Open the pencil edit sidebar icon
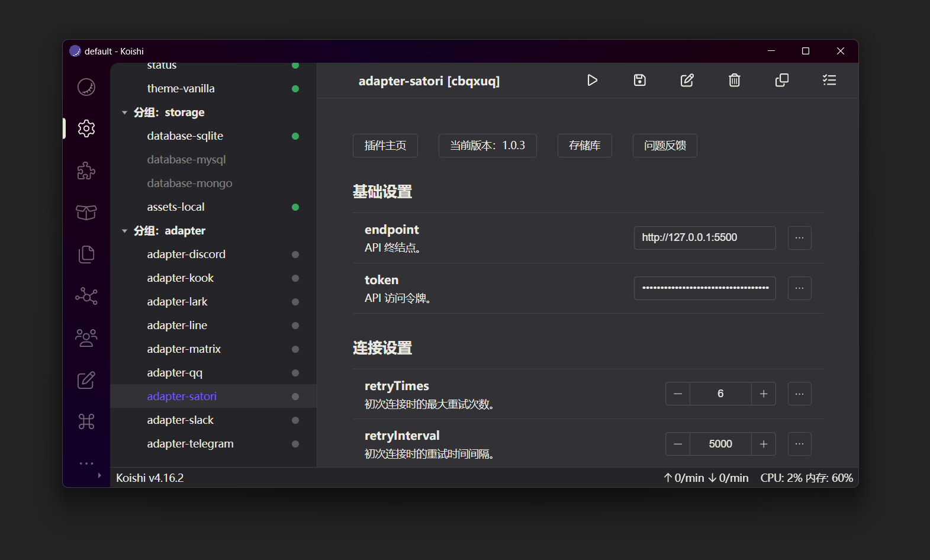Screen dimensions: 930x560 click(86, 379)
